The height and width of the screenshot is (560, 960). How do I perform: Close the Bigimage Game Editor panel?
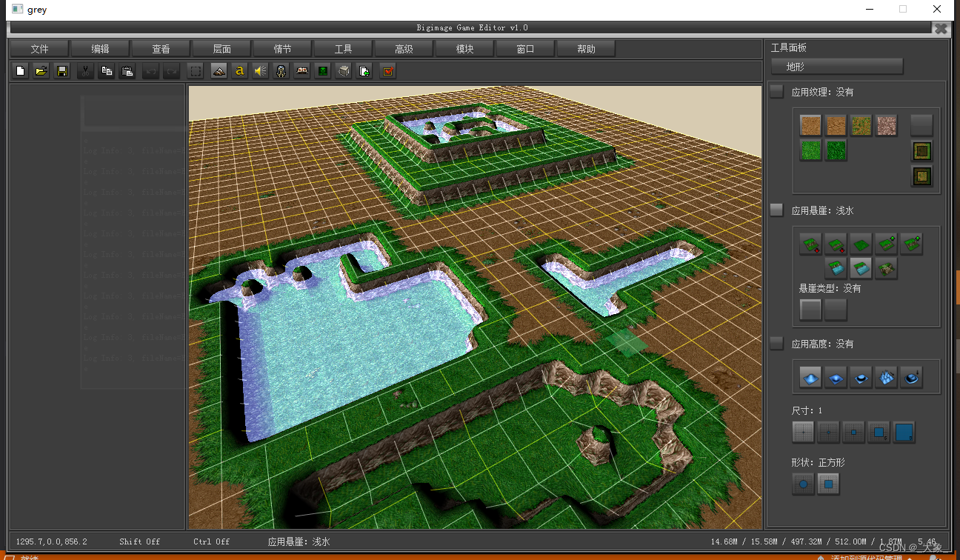[940, 29]
